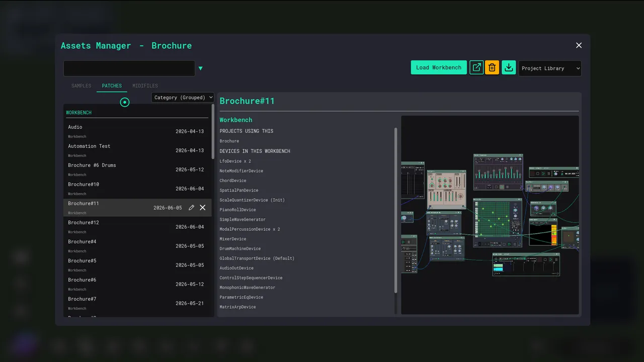Viewport: 644px width, 362px height.
Task: Click the Load Workbench button
Action: [x=439, y=67]
